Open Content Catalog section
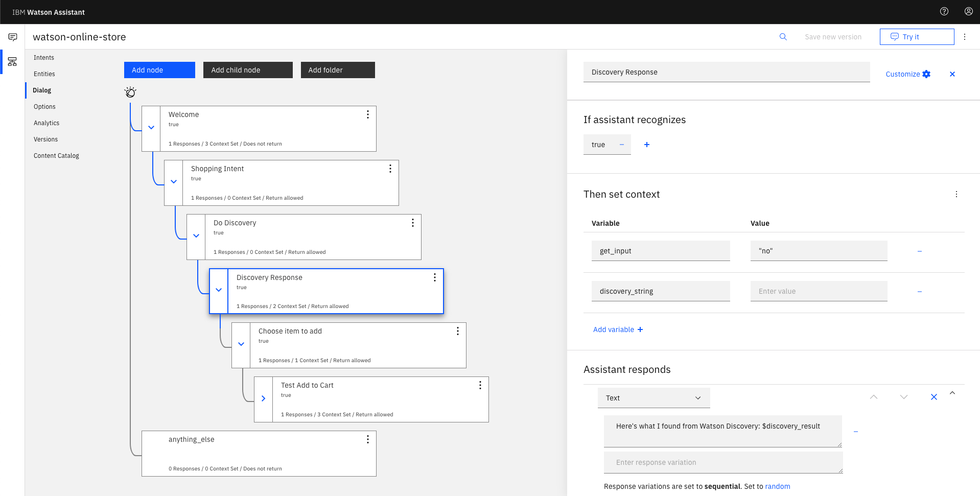 click(56, 156)
